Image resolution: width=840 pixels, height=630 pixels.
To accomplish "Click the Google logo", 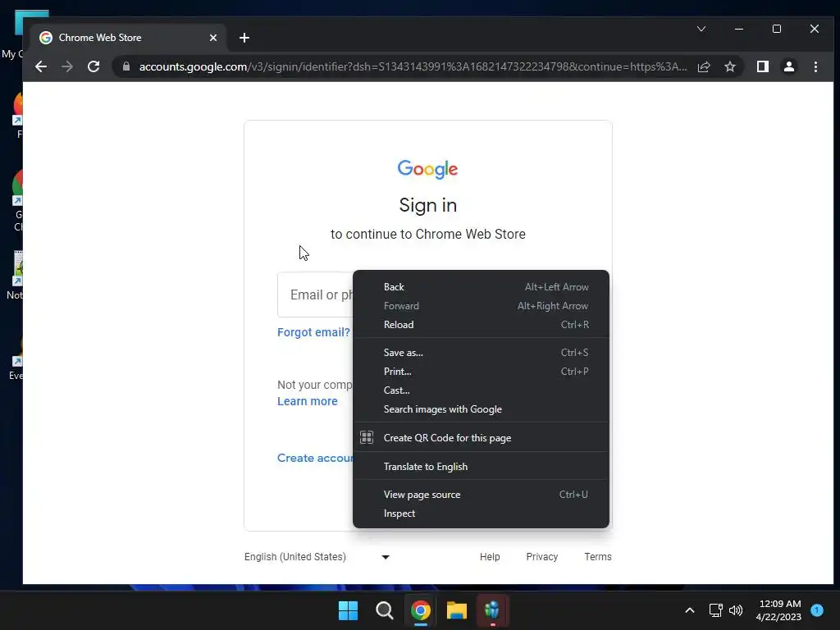I will pos(427,169).
